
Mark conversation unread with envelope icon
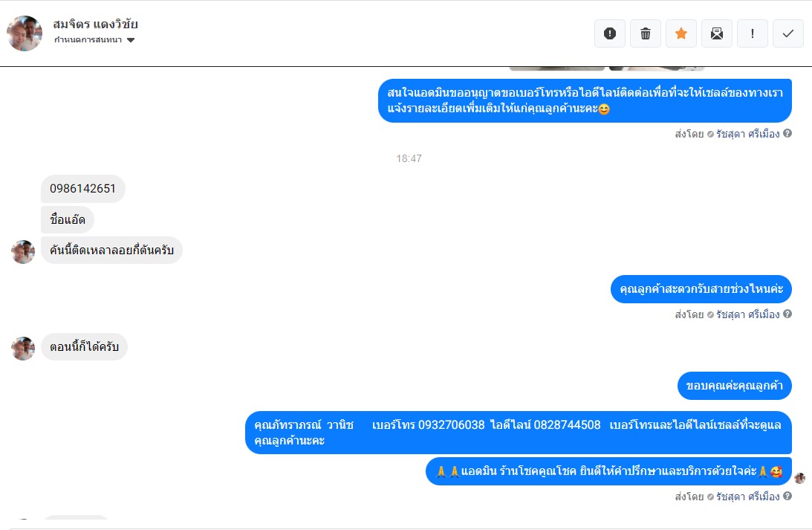(x=717, y=33)
